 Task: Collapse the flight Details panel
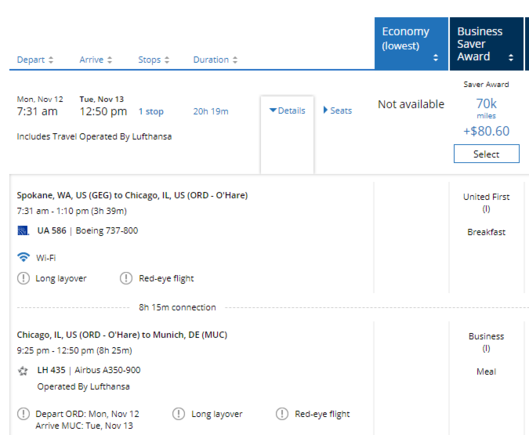pyautogui.click(x=287, y=111)
